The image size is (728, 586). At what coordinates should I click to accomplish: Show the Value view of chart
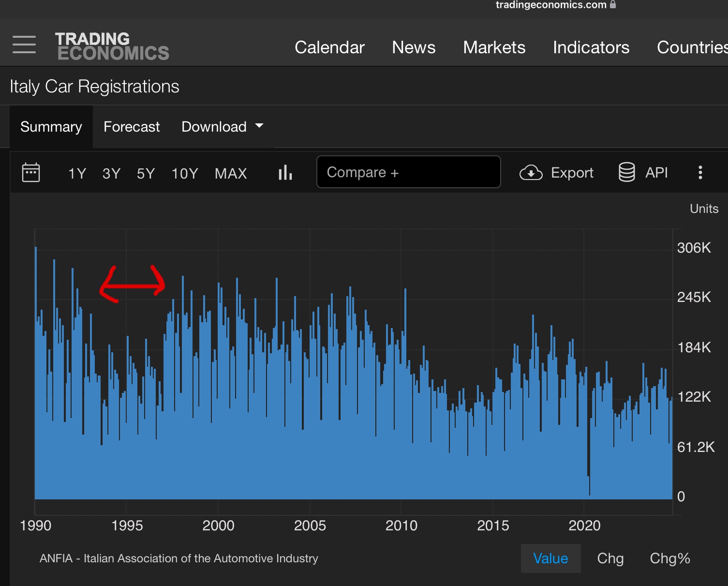[x=550, y=558]
